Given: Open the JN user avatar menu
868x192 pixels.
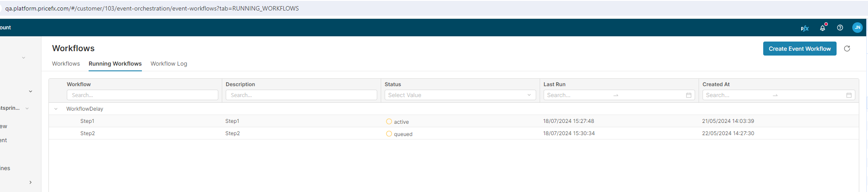Looking at the screenshot, I should (x=857, y=28).
